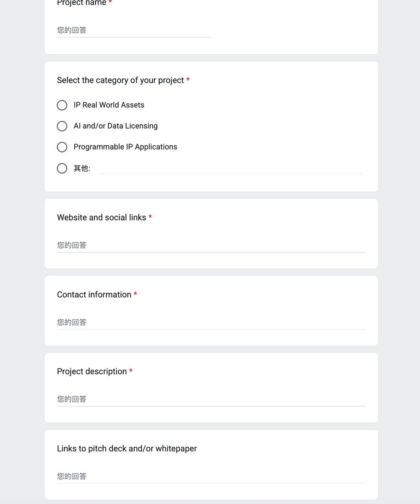Focus the Project description answer field
Image resolution: width=420 pixels, height=504 pixels.
(x=211, y=399)
